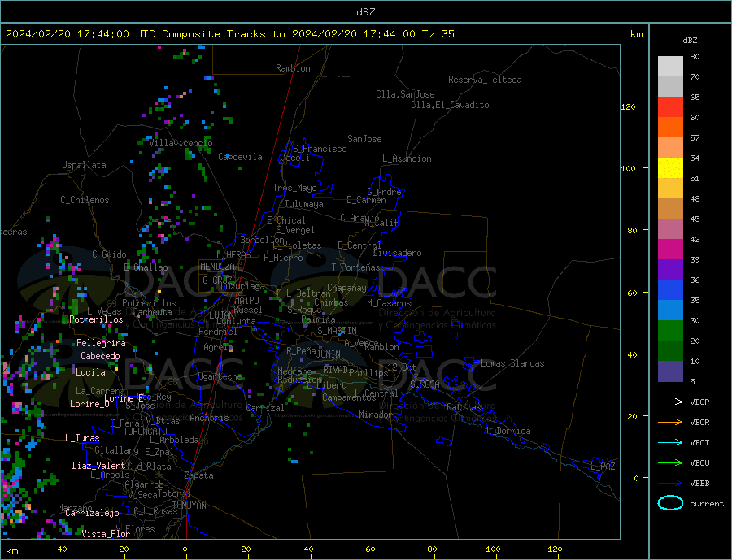
Task: Click the Reserva_Telteca label
Action: click(485, 80)
